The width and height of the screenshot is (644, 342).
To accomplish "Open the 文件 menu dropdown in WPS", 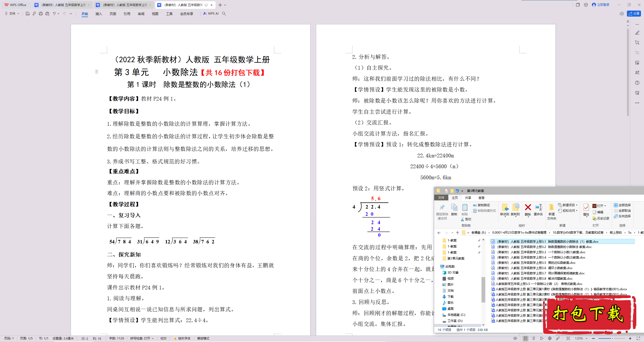I will coord(12,14).
